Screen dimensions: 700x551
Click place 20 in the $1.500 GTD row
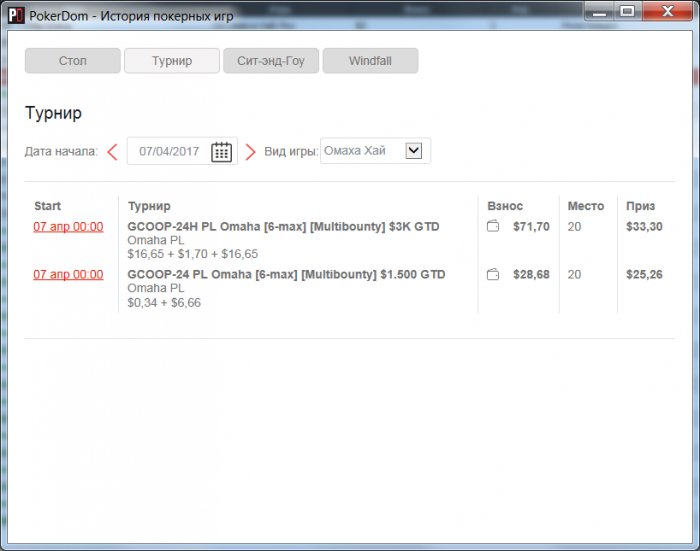pos(574,274)
